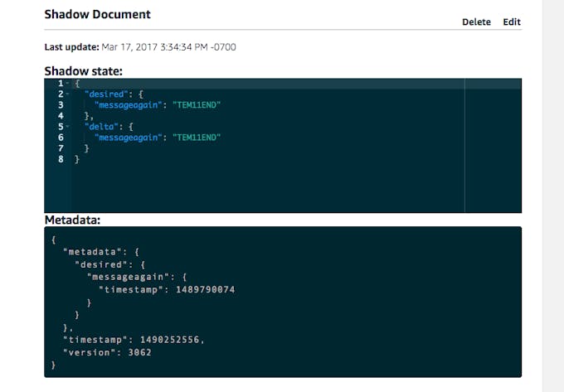
Task: Open the Edit link for the shadow document
Action: tap(512, 22)
